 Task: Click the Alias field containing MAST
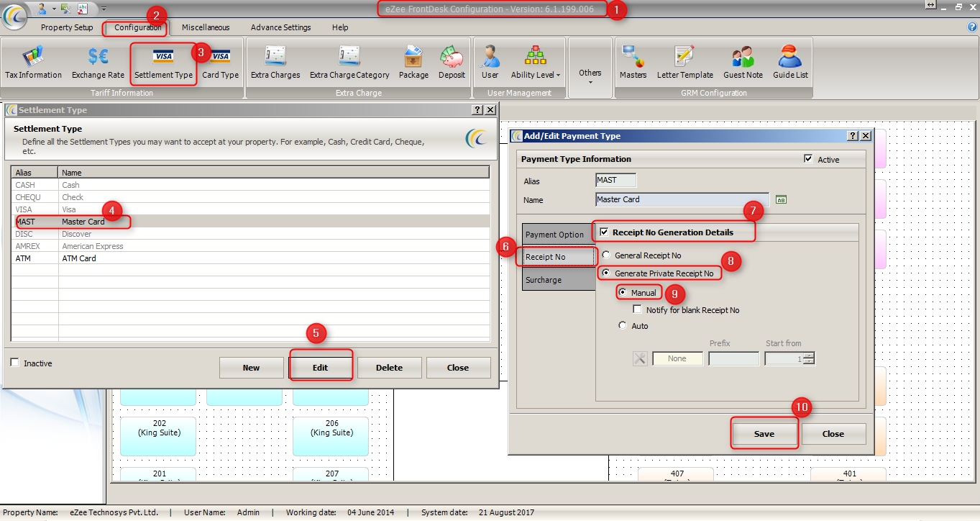click(x=616, y=180)
